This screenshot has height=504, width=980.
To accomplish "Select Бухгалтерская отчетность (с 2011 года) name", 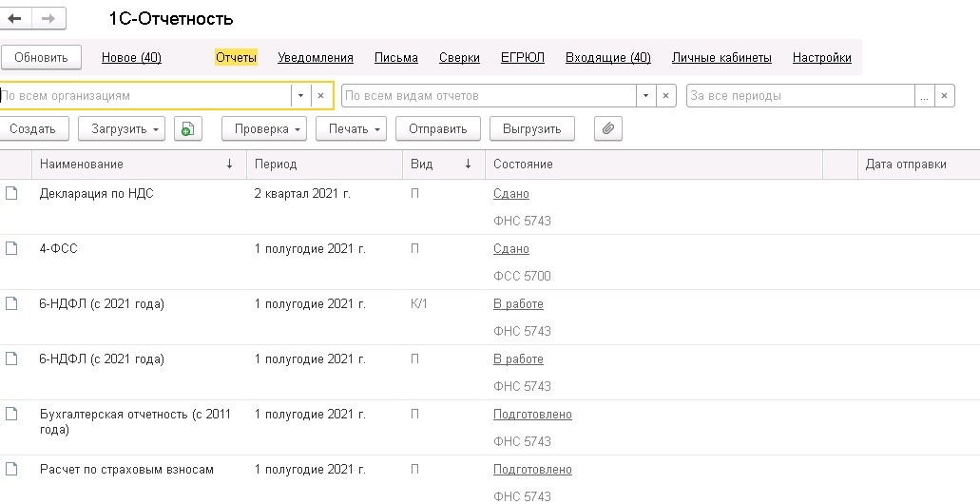I will [x=135, y=421].
